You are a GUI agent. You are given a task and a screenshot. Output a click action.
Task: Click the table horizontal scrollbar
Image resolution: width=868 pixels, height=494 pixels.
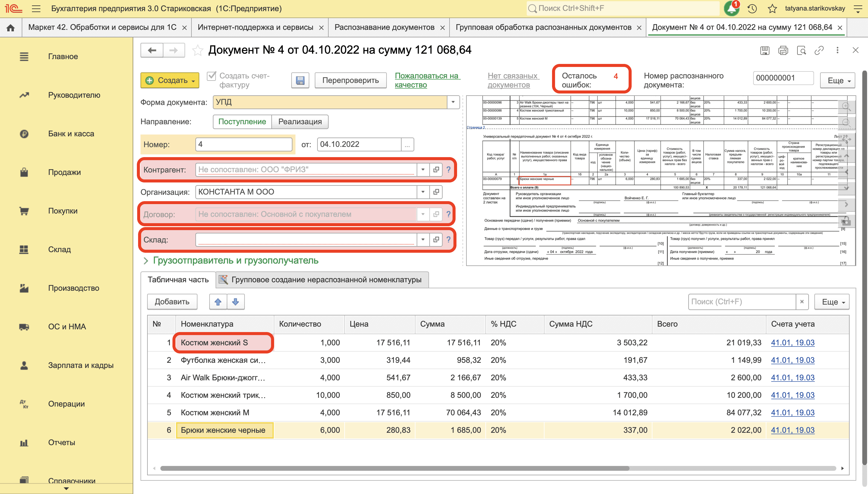[x=394, y=468]
